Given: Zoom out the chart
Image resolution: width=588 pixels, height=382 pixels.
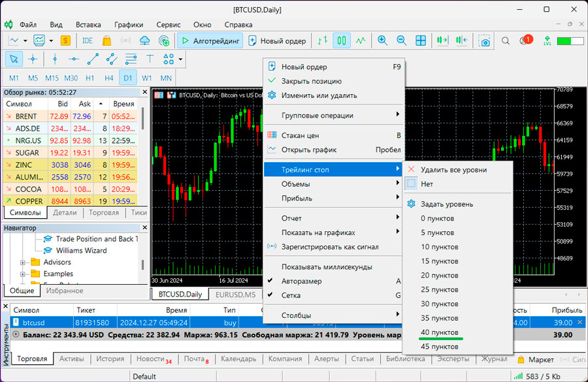Looking at the screenshot, I should coord(401,40).
